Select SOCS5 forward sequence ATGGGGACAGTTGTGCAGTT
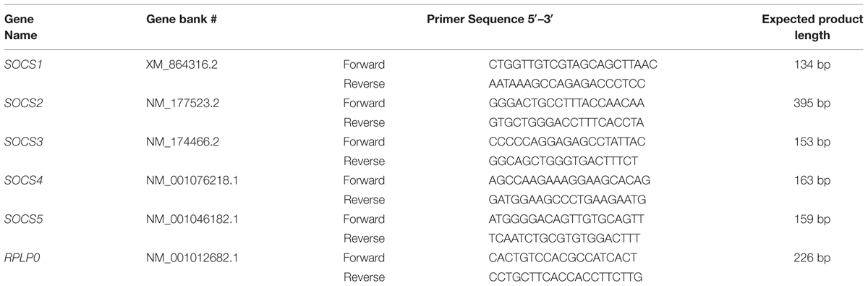Viewport: 868px width, 286px height. pos(565,220)
